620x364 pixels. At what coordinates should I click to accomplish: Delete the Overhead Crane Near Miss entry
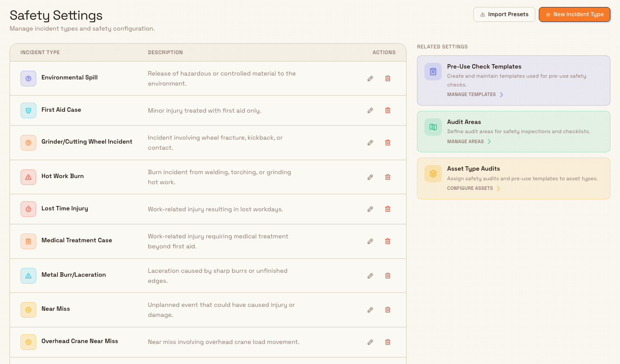(388, 342)
